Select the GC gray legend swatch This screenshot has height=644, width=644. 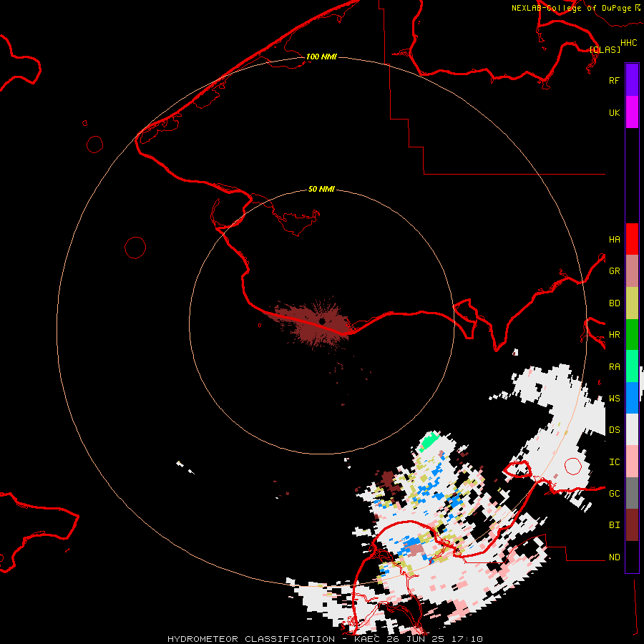click(632, 493)
